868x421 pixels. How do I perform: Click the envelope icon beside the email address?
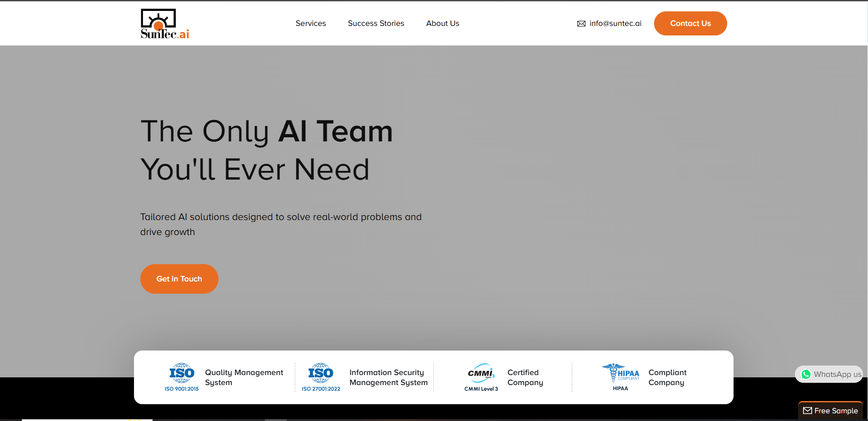(581, 24)
